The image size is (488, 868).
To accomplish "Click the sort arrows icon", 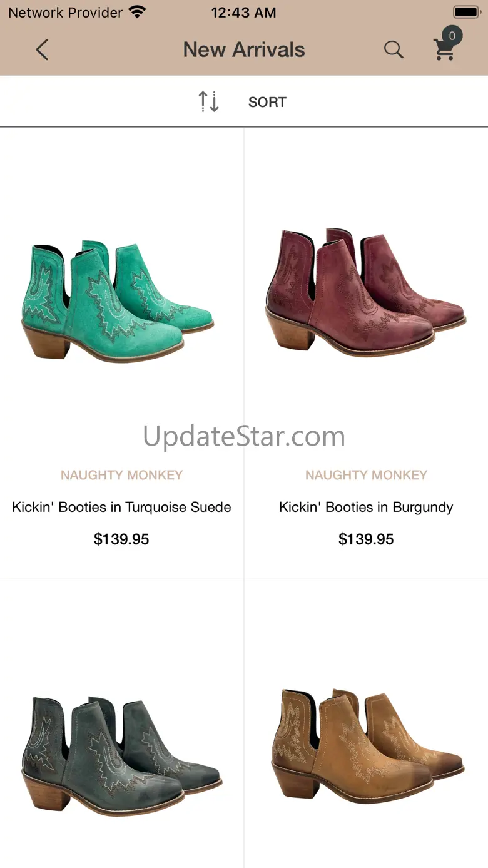I will click(x=209, y=101).
